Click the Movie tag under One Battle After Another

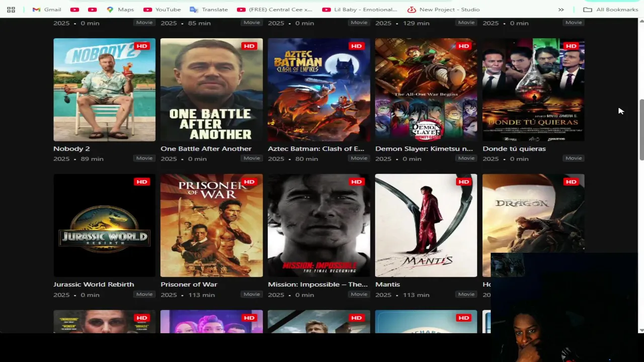click(x=252, y=158)
